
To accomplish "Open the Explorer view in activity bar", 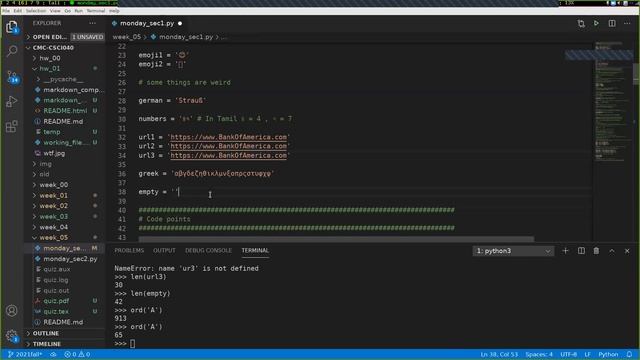I will 12,27.
